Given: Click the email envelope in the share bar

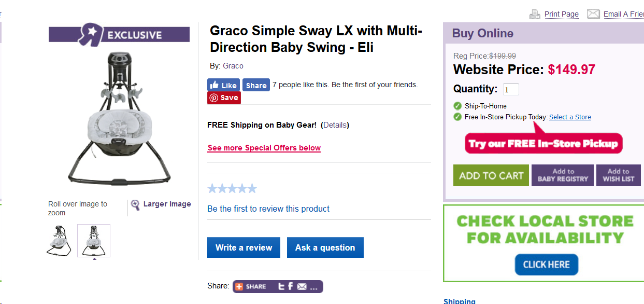Looking at the screenshot, I should (302, 286).
